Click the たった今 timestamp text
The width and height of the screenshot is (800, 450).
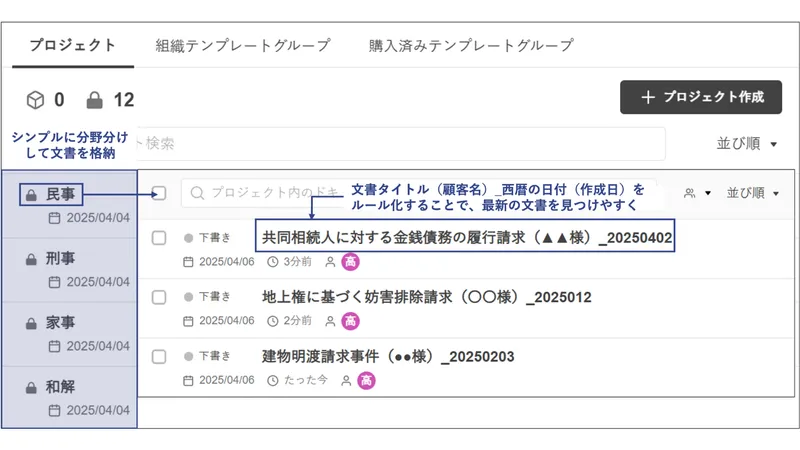point(305,380)
